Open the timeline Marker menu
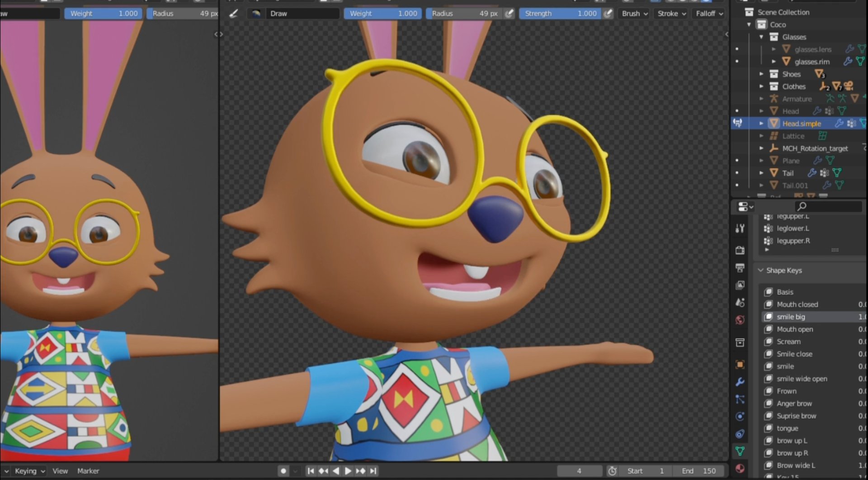This screenshot has width=868, height=480. coord(88,471)
